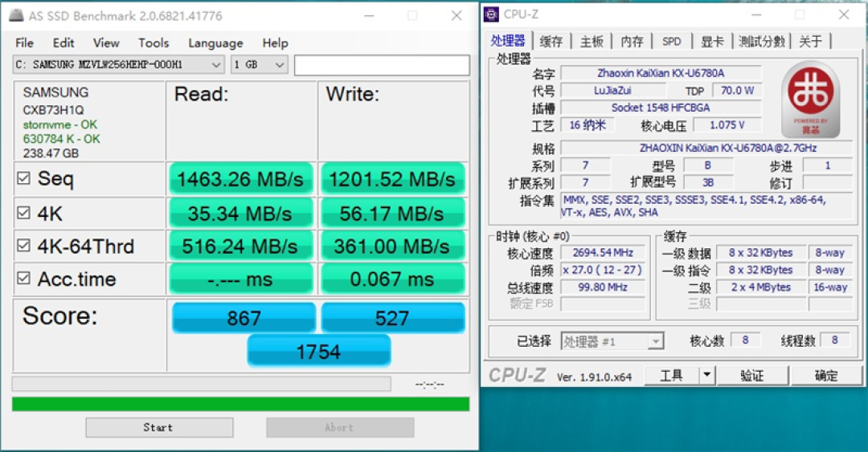Click the total score 1754
The image size is (868, 452).
click(x=318, y=352)
